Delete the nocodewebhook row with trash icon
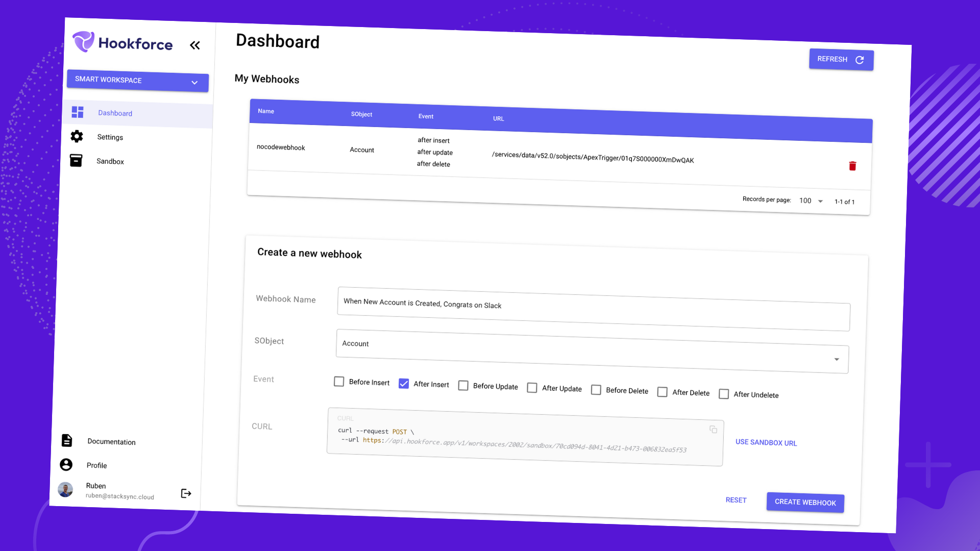Screen dimensions: 980x551 point(852,166)
